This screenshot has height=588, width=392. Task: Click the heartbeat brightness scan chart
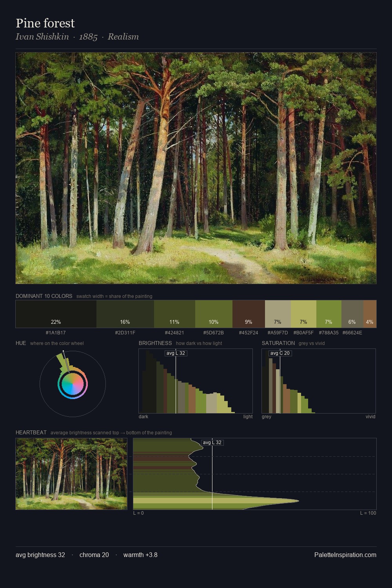tap(255, 474)
